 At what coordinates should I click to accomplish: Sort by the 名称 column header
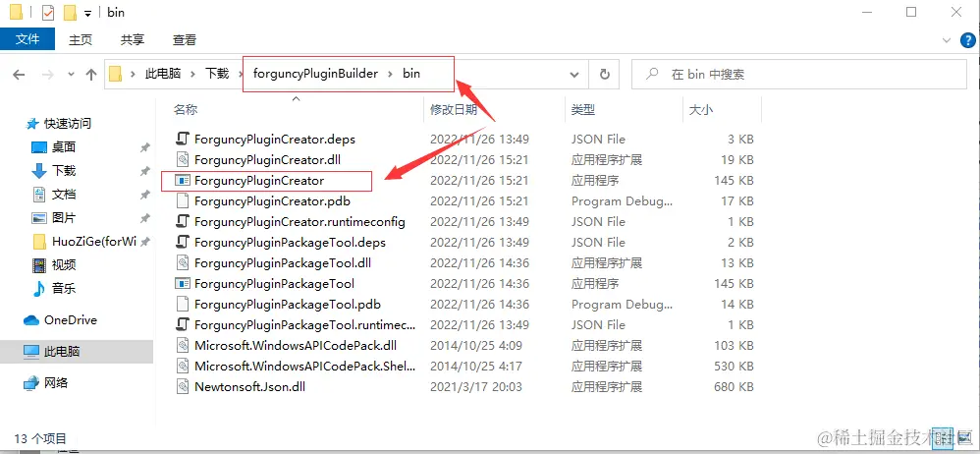[x=185, y=109]
